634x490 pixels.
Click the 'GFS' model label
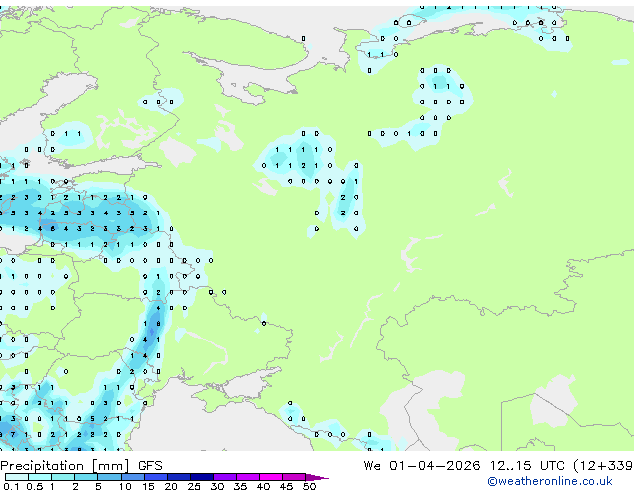click(150, 466)
